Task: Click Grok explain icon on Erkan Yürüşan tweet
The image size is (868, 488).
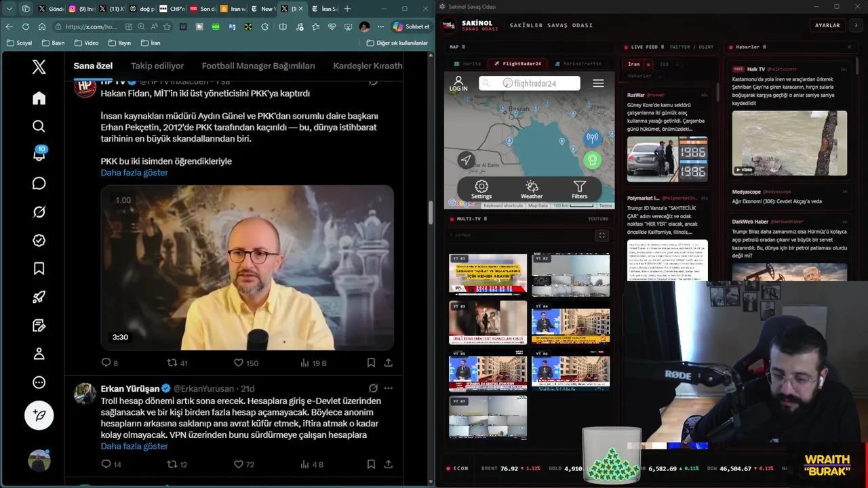Action: 373,388
